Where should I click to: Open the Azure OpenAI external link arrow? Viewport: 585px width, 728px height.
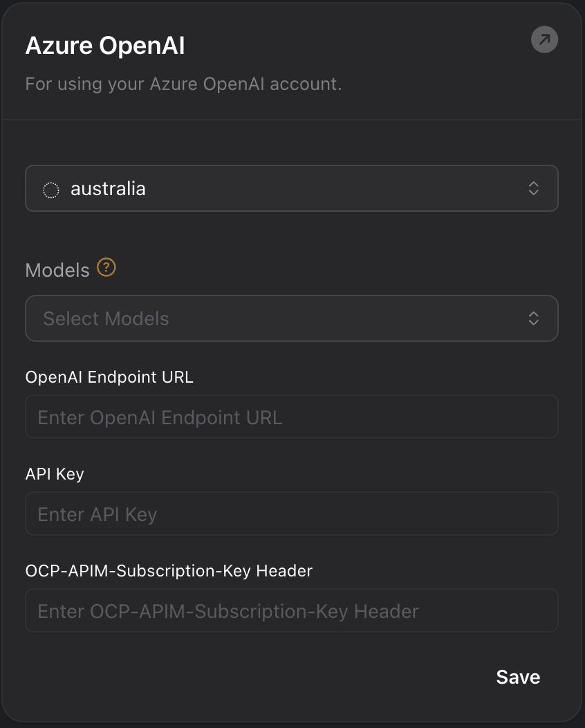pos(544,40)
